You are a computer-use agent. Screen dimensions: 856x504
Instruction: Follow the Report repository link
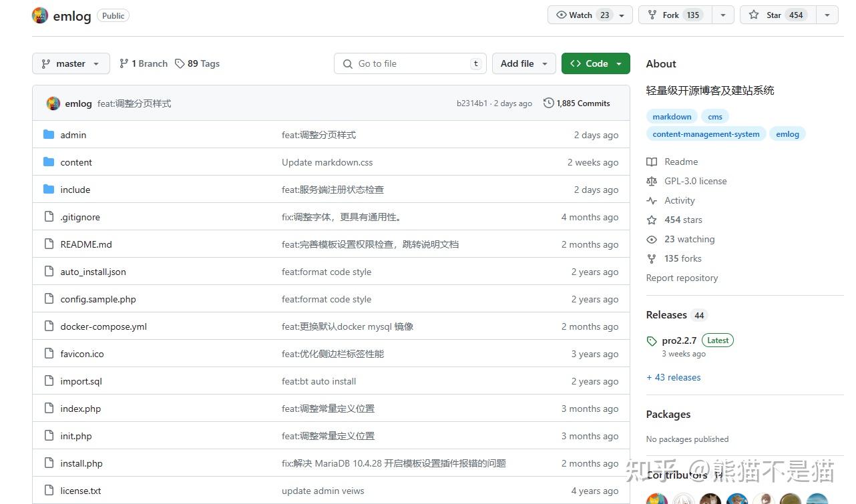[x=682, y=278]
